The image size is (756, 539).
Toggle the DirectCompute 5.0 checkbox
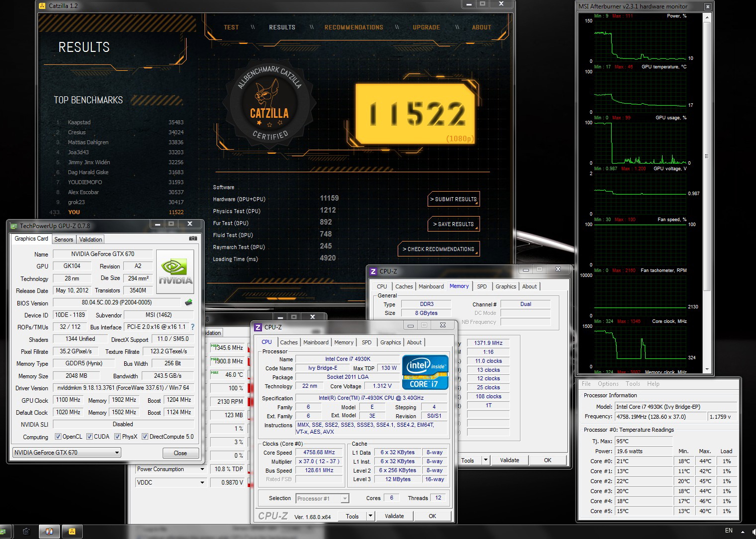point(145,437)
